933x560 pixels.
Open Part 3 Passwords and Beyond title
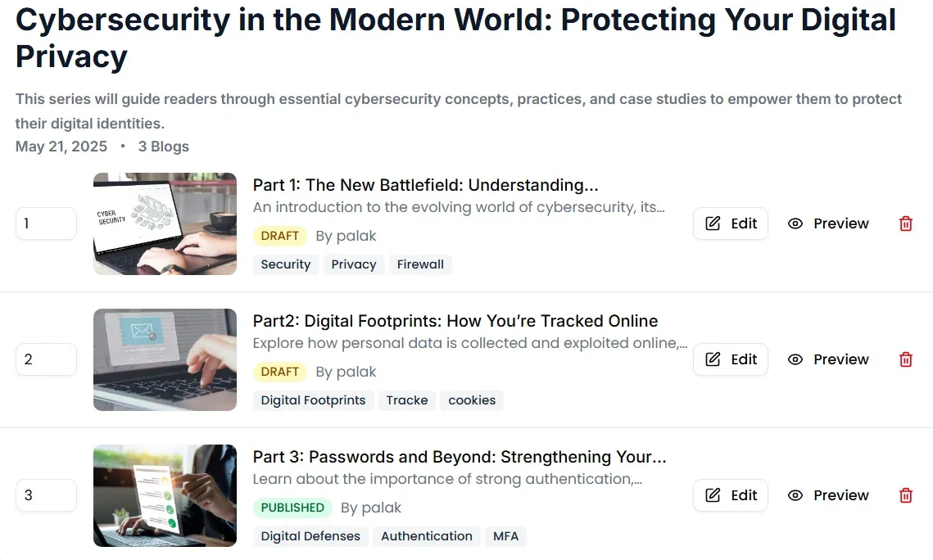(459, 457)
